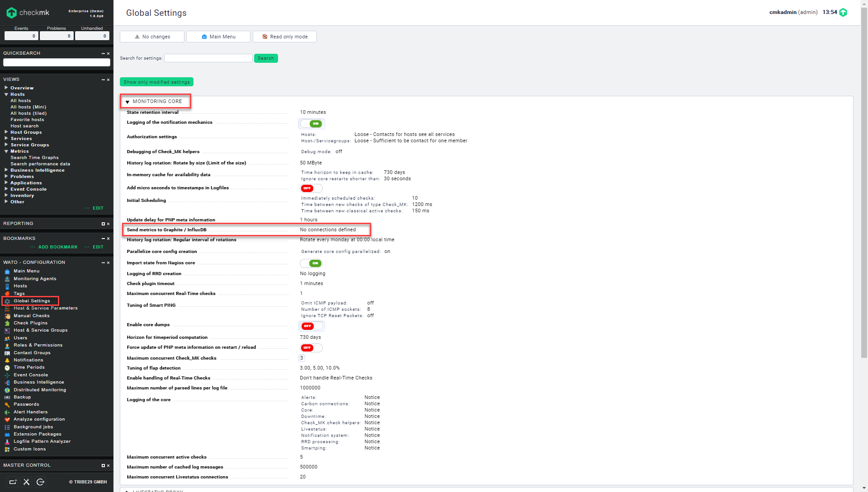Image resolution: width=868 pixels, height=492 pixels.
Task: Open the Notifications bell icon
Action: pyautogui.click(x=7, y=360)
